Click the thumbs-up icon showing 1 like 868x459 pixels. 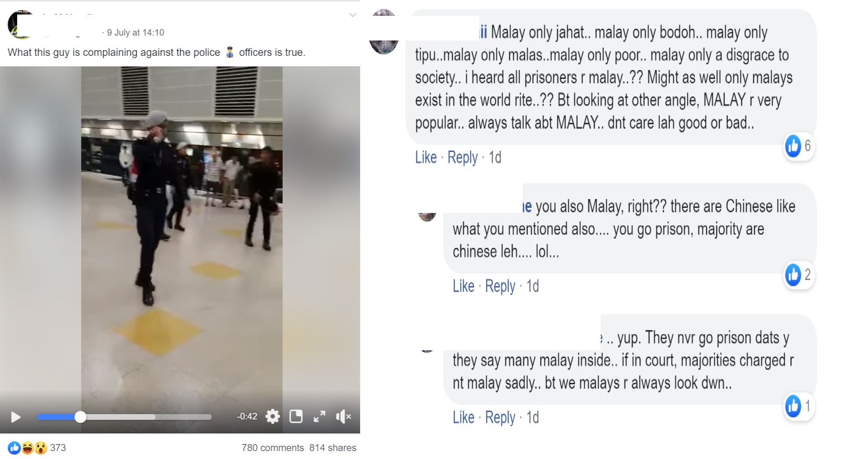pyautogui.click(x=793, y=406)
